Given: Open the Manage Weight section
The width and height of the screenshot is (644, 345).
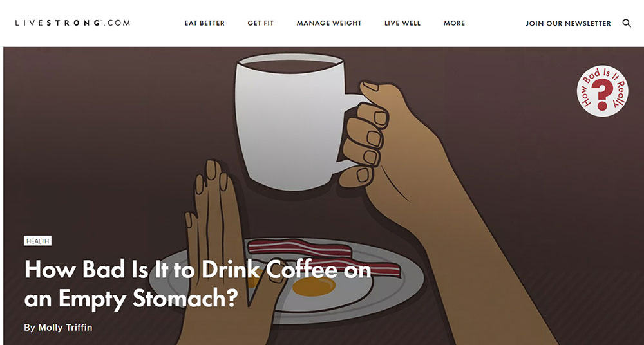Looking at the screenshot, I should (x=329, y=23).
